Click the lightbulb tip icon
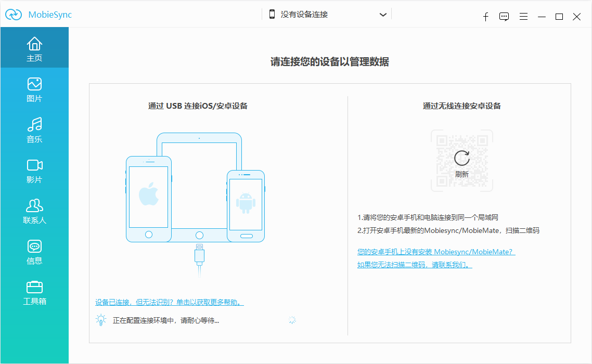Image resolution: width=592 pixels, height=364 pixels. 102,320
